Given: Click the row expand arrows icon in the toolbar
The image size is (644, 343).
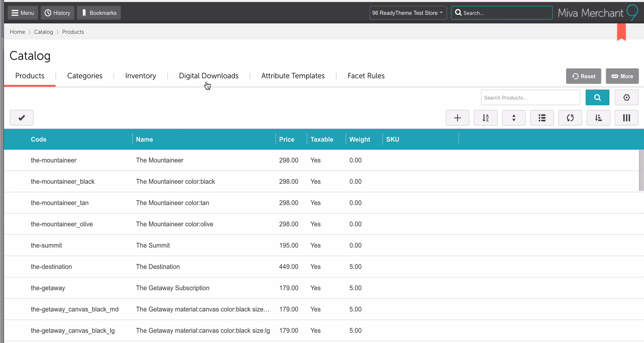Looking at the screenshot, I should pos(513,118).
